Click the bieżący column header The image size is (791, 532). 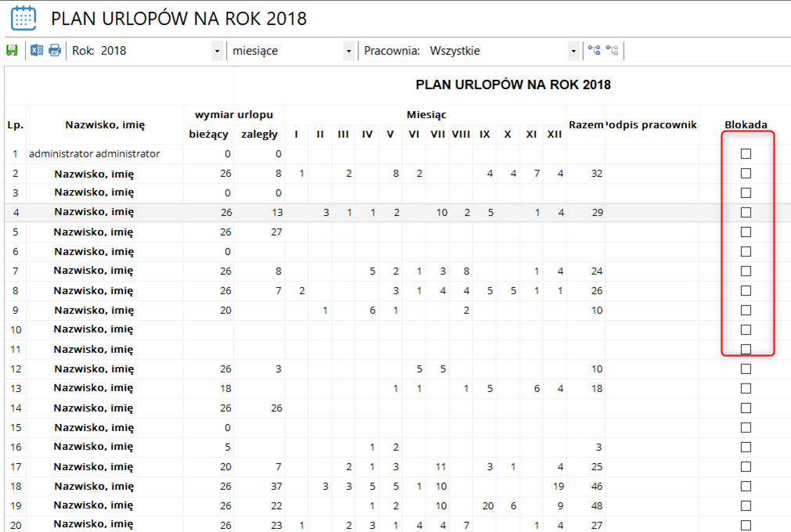click(208, 134)
